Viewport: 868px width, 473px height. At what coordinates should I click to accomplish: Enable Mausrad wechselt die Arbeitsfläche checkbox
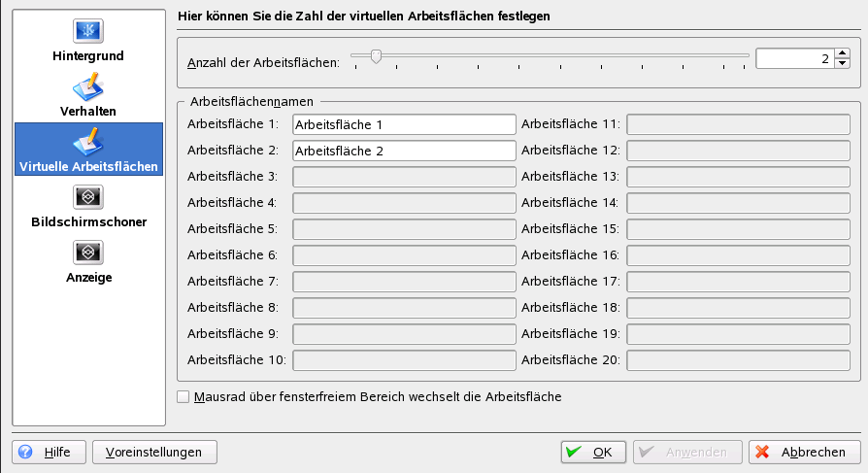[184, 397]
